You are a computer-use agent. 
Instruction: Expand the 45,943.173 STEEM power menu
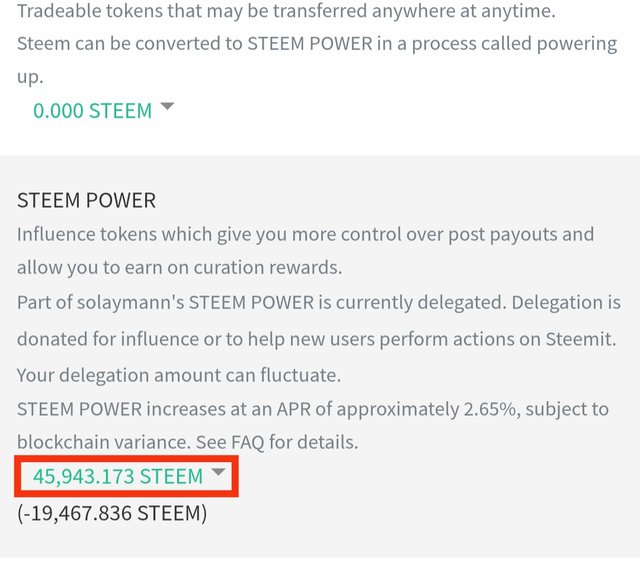pos(118,477)
